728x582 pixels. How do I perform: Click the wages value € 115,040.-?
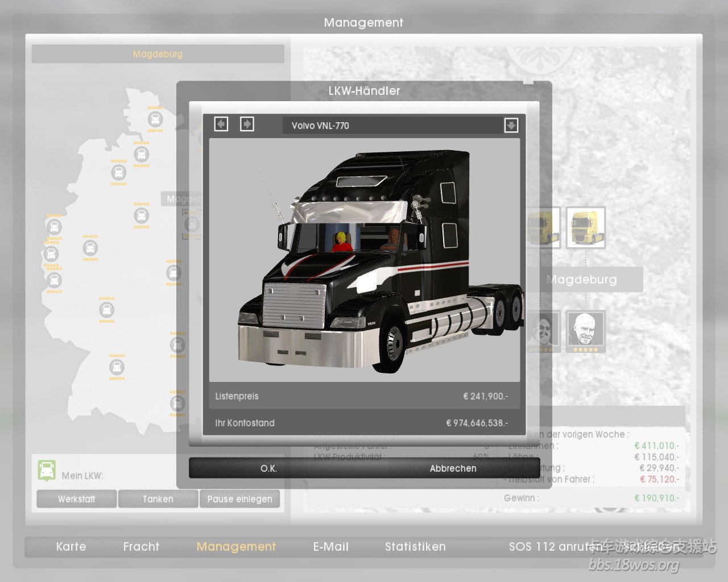click(656, 457)
